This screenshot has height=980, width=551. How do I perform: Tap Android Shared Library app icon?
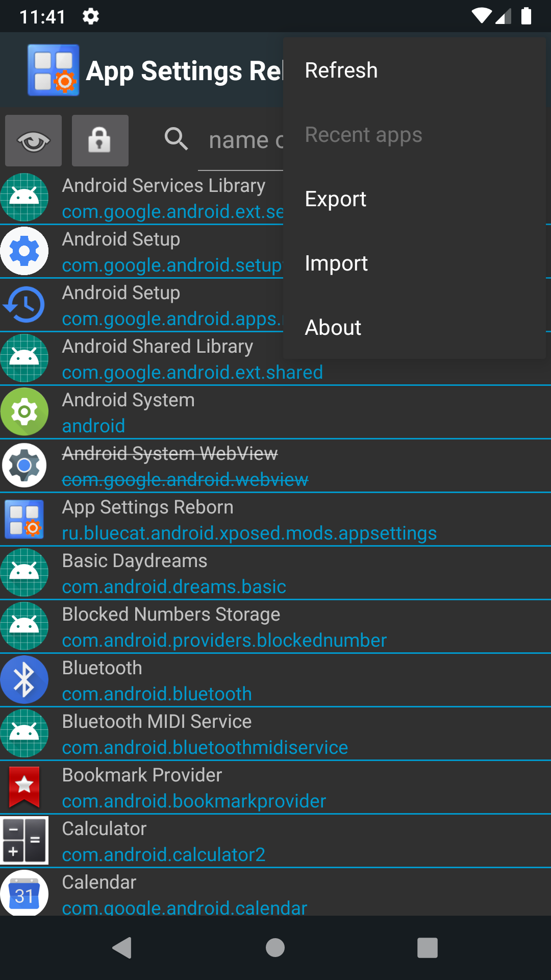(x=24, y=358)
